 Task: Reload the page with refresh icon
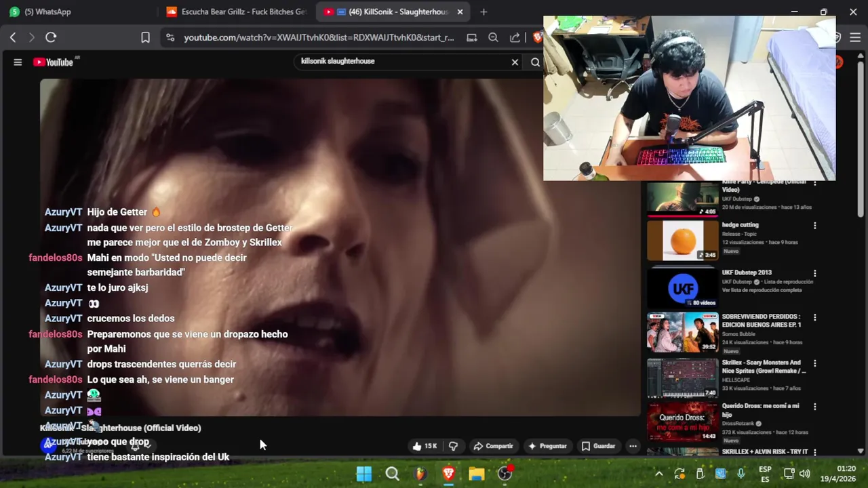51,37
